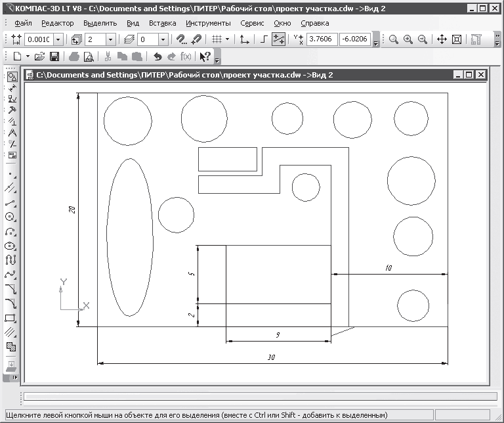The image size is (504, 423).
Task: Open a file with the Open icon
Action: [40, 56]
